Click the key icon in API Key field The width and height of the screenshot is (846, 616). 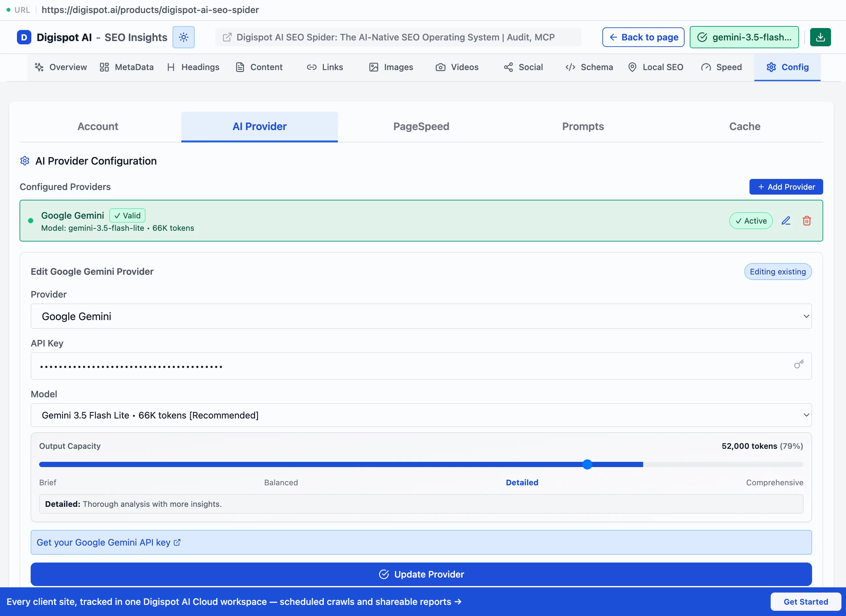click(x=799, y=364)
